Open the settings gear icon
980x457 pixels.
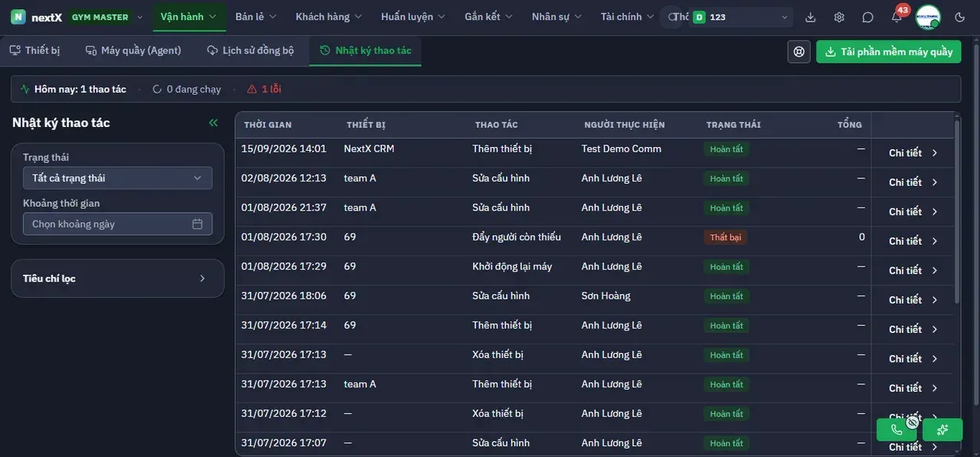pyautogui.click(x=839, y=17)
